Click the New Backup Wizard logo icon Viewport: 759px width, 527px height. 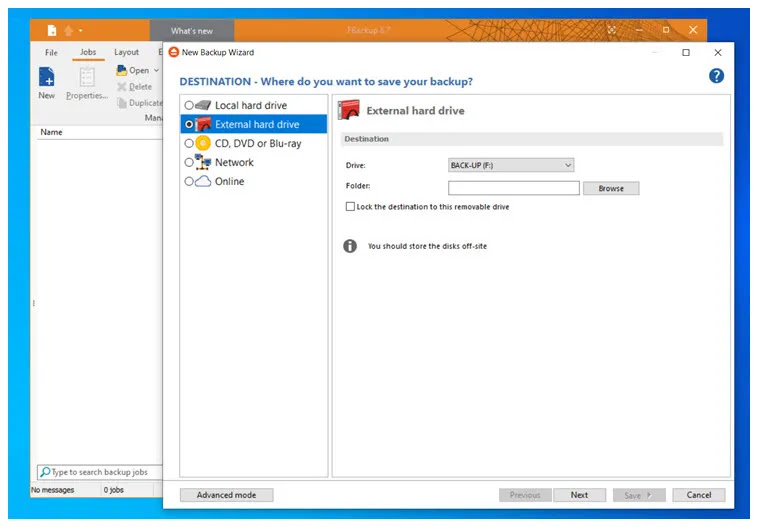coord(173,52)
